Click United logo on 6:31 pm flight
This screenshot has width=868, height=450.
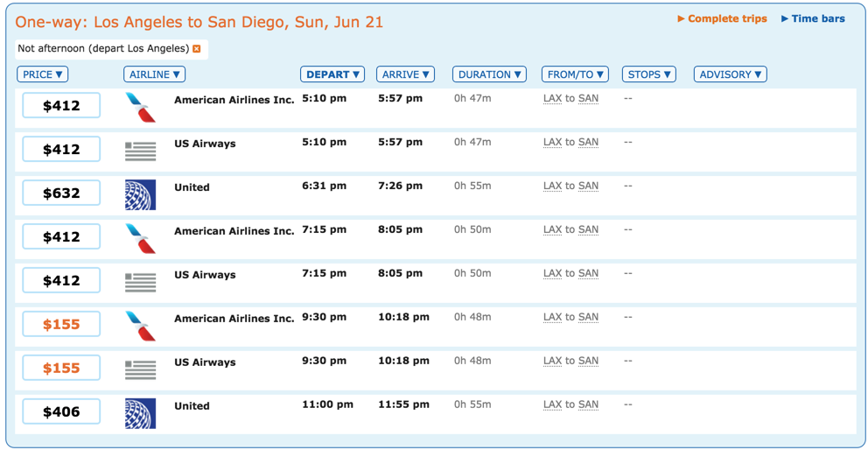[140, 194]
